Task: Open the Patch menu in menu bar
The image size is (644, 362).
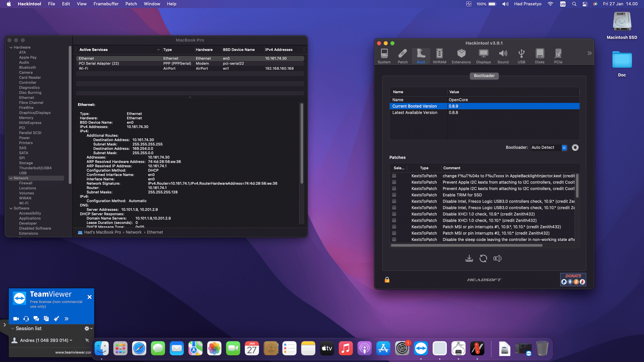Action: pyautogui.click(x=131, y=4)
